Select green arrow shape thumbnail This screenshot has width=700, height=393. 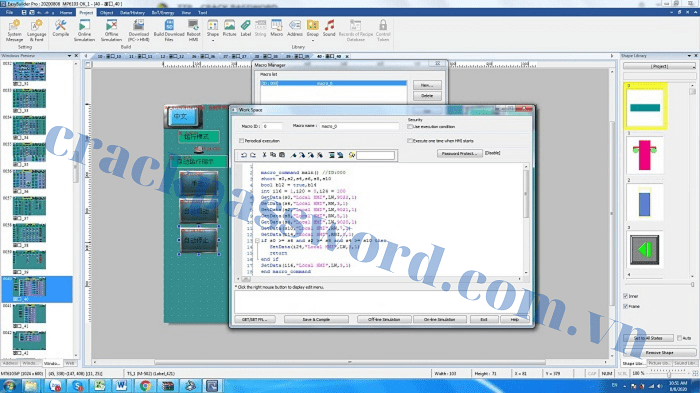(x=644, y=250)
